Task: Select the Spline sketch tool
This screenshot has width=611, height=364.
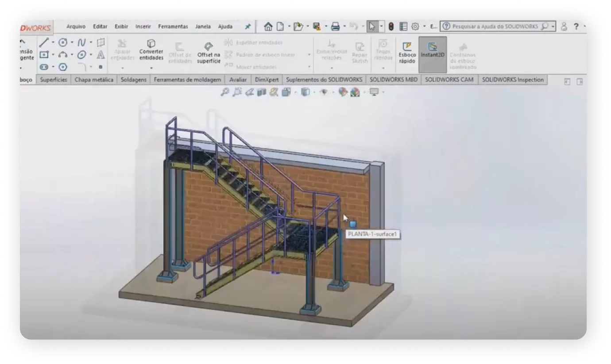Action: 81,43
